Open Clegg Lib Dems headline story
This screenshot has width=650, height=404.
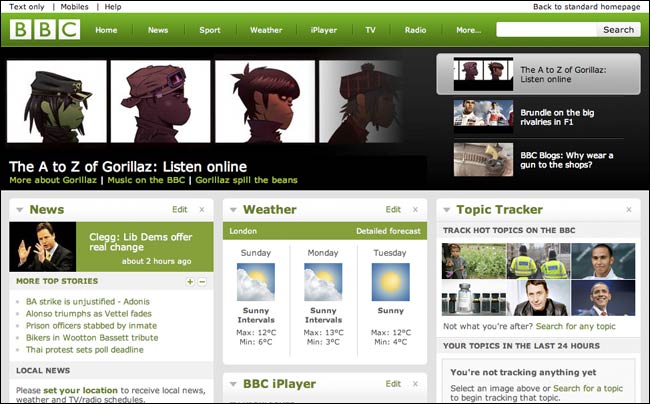point(141,242)
